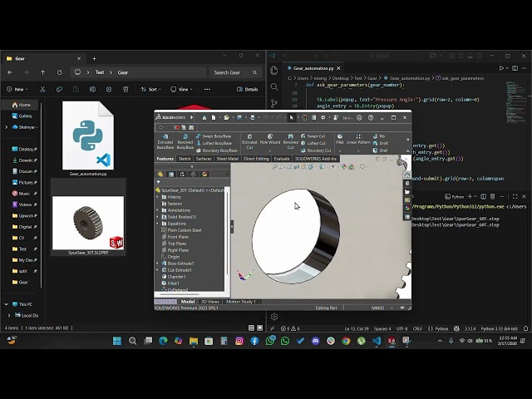The width and height of the screenshot is (532, 399).
Task: Select the Shell feature
Action: [380, 150]
